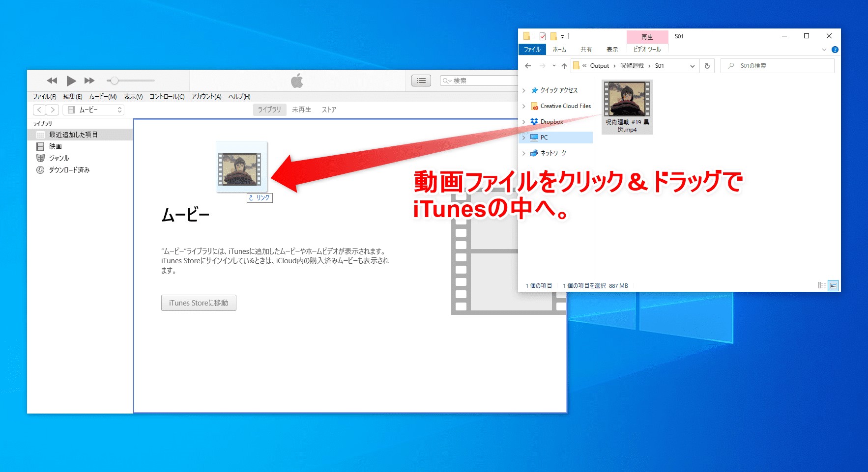Open the 表示(V) menu in iTunes
The height and width of the screenshot is (472, 868).
tap(133, 96)
